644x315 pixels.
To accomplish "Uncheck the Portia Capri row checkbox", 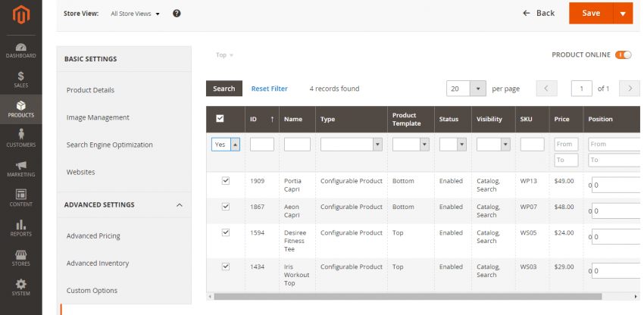I will tap(226, 181).
